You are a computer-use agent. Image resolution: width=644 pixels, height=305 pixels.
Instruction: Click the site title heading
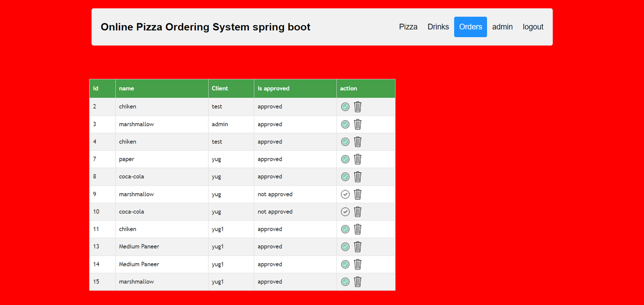click(x=205, y=27)
